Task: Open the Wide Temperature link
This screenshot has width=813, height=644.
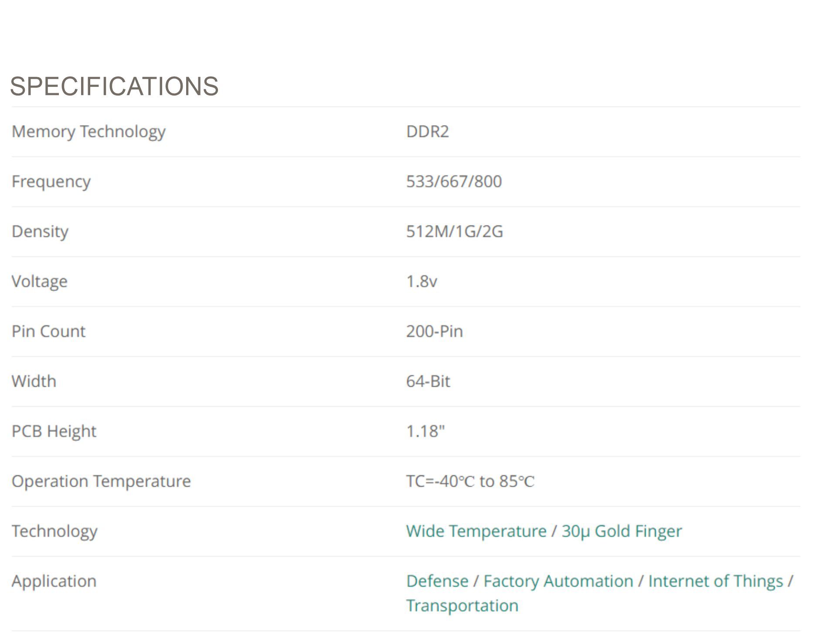Action: click(476, 531)
